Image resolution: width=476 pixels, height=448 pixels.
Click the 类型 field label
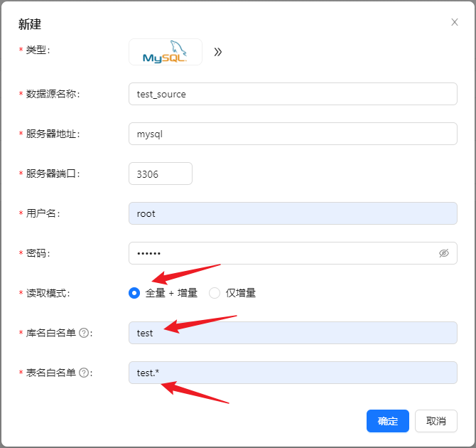pos(38,50)
